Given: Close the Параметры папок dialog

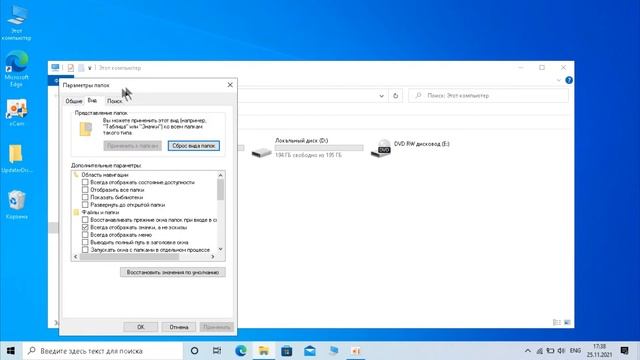Looking at the screenshot, I should (x=230, y=85).
